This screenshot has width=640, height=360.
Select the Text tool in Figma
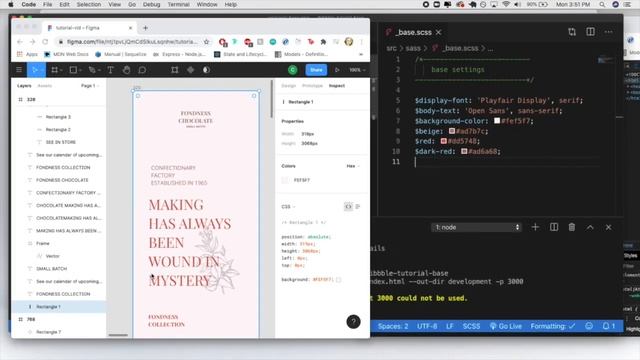coord(110,70)
